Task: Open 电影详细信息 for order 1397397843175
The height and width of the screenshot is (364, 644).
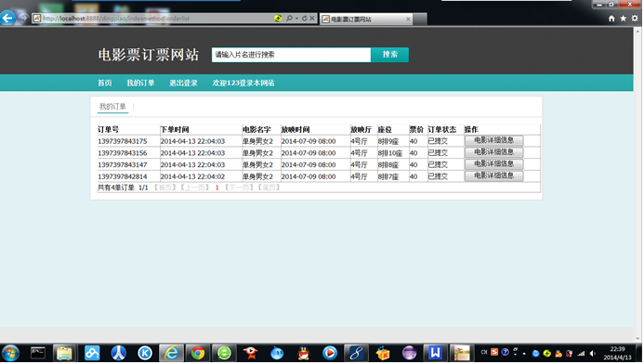Action: [x=493, y=140]
